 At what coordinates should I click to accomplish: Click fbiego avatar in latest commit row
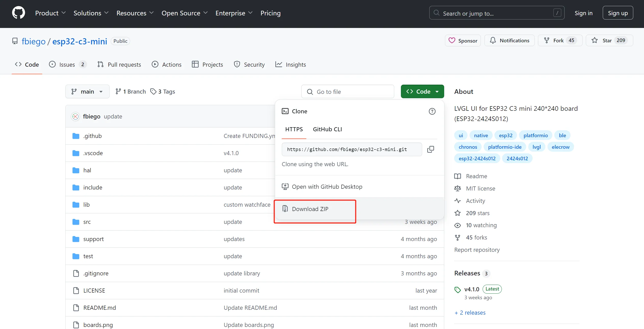point(75,116)
